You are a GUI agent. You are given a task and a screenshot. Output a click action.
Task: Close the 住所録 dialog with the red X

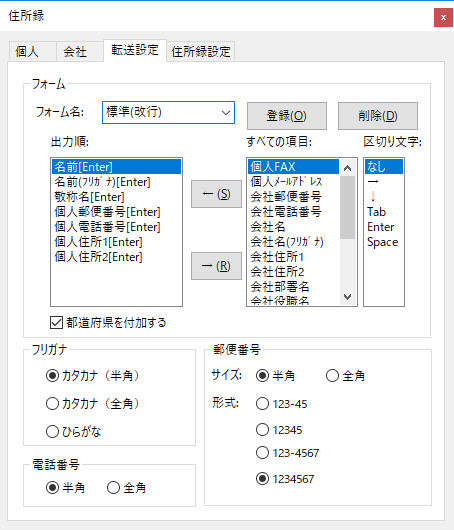coord(443,17)
